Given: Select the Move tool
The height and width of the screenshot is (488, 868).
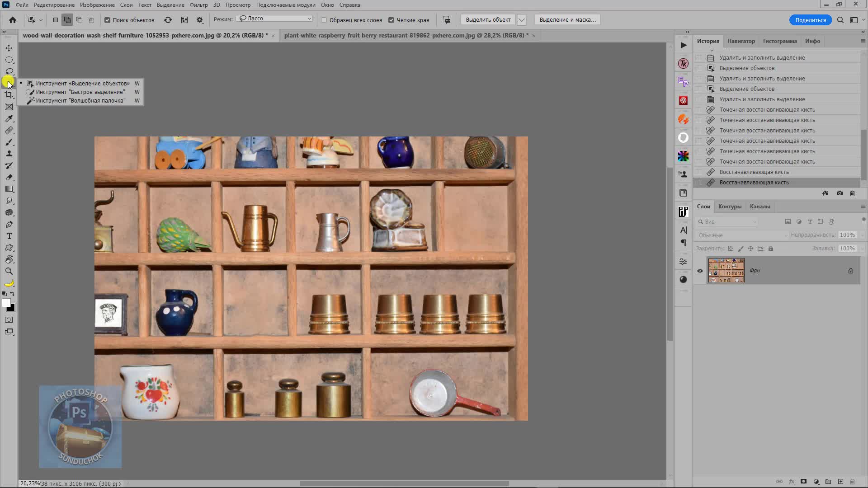Looking at the screenshot, I should click(9, 48).
